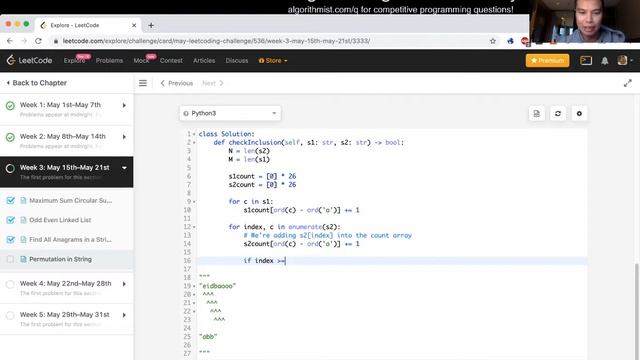This screenshot has width=640, height=360.
Task: Open the code notes icon button
Action: click(x=536, y=113)
